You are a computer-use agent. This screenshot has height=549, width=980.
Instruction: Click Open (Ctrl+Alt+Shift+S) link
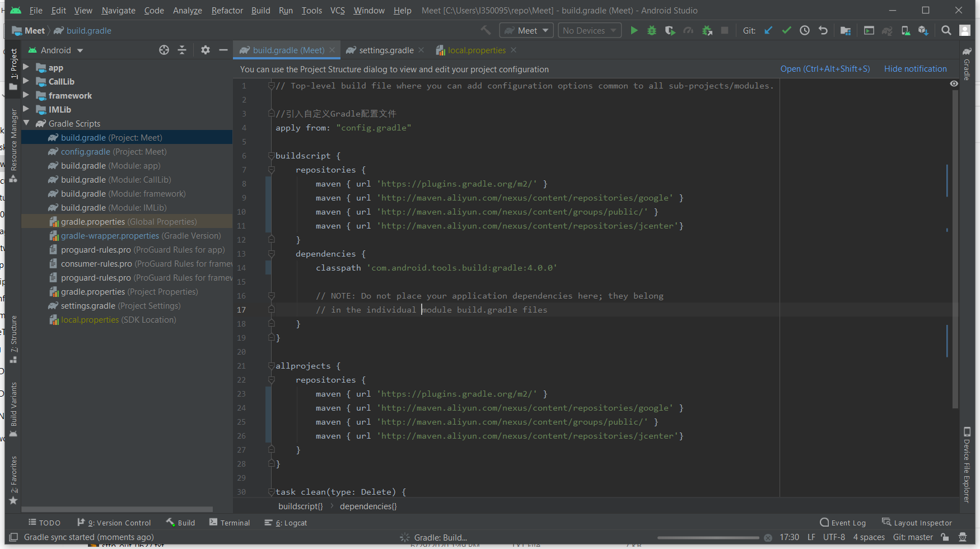click(x=825, y=69)
